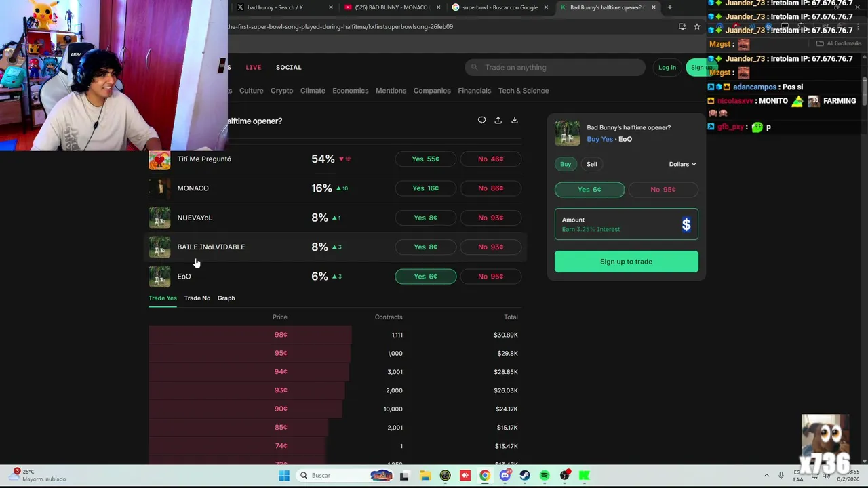Open the SOCIAL section

click(289, 67)
